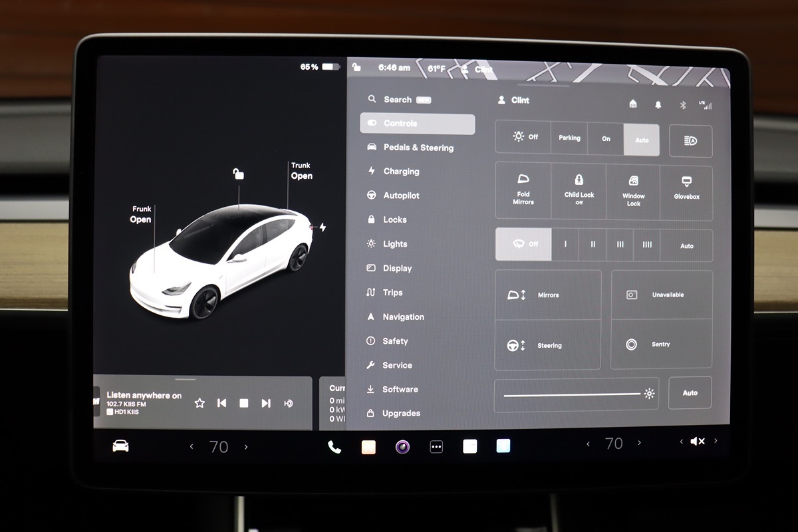This screenshot has width=798, height=532.
Task: Stop radio playback with the stop button
Action: (x=244, y=403)
